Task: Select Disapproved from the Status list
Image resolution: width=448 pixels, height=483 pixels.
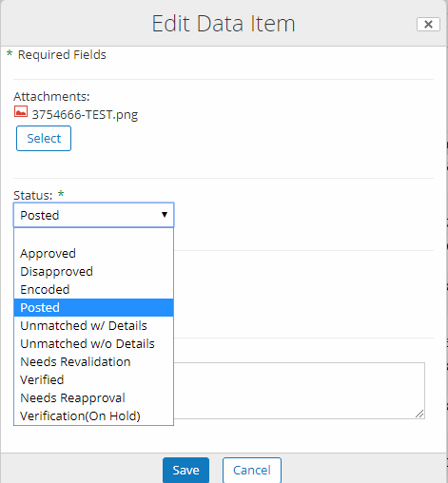Action: pyautogui.click(x=94, y=272)
